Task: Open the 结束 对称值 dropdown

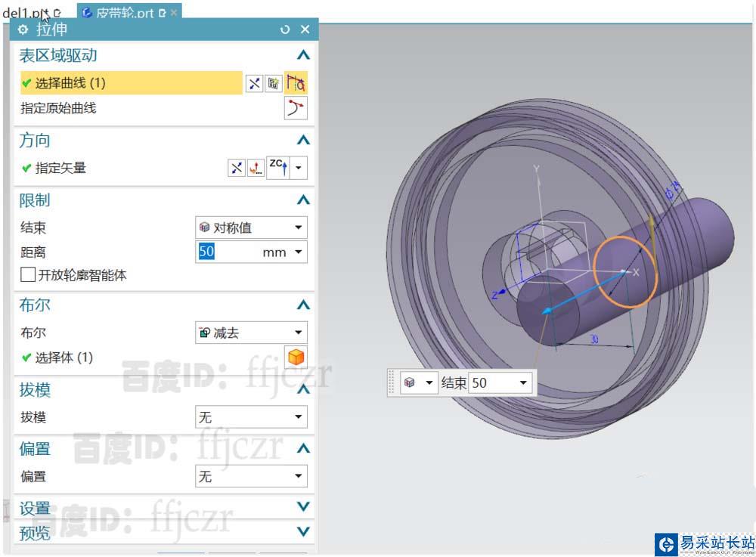Action: (251, 227)
